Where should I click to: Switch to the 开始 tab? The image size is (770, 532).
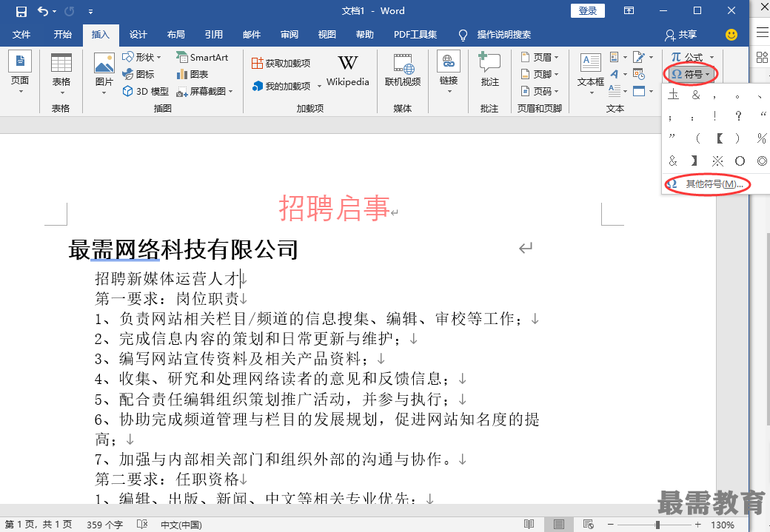(62, 34)
